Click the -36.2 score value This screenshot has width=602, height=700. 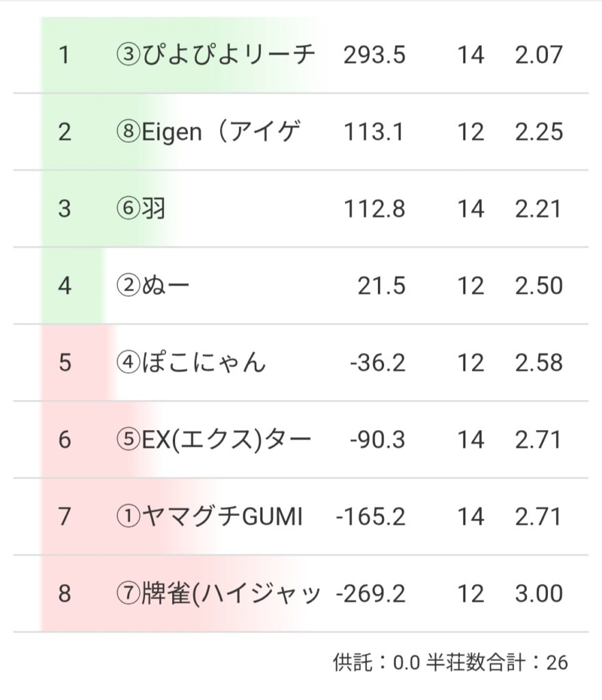point(377,362)
